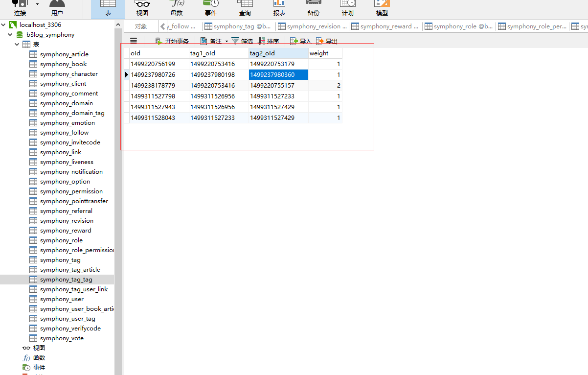Collapse the 表 (Tables) tree node
The image size is (588, 375).
(16, 44)
